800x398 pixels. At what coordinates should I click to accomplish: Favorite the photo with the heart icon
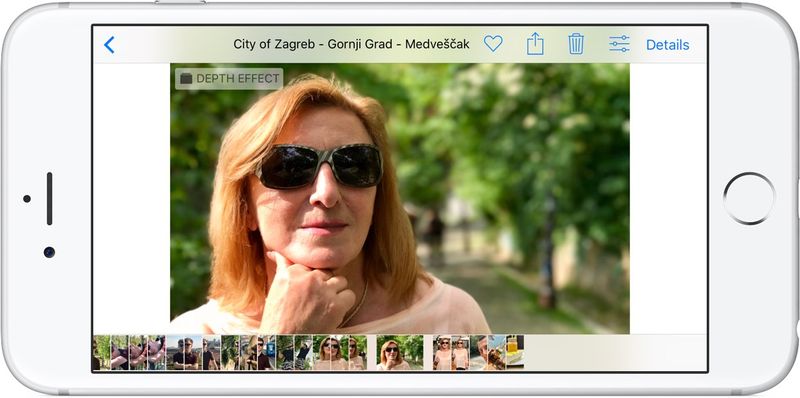[x=493, y=44]
